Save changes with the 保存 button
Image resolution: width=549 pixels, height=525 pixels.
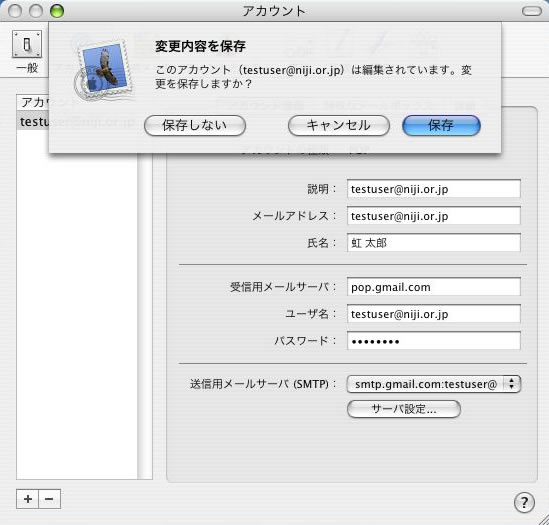pos(441,125)
